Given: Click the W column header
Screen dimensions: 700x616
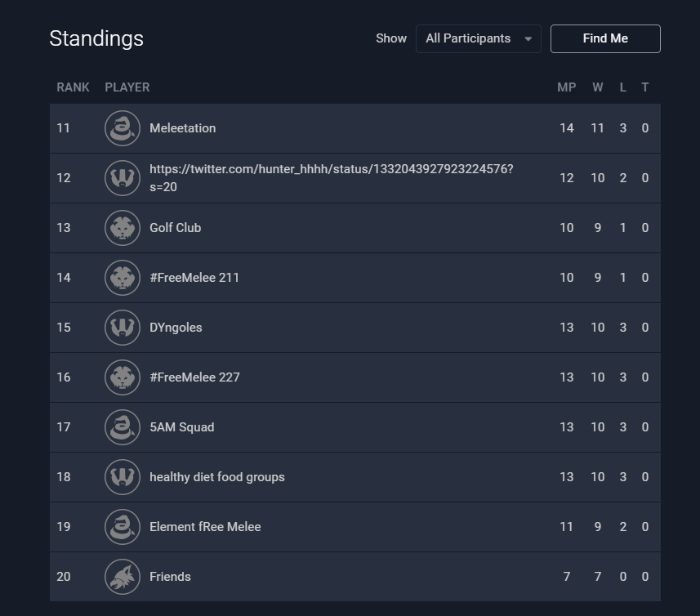Looking at the screenshot, I should coord(598,87).
